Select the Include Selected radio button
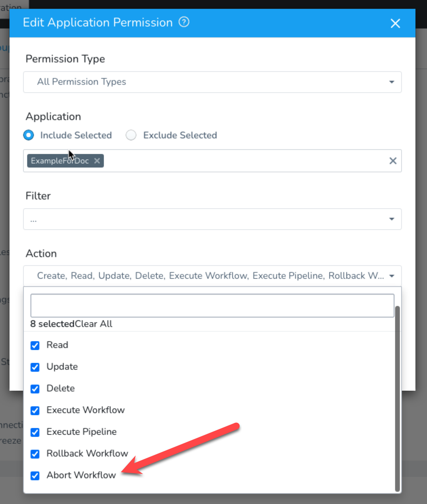427x504 pixels. tap(29, 135)
